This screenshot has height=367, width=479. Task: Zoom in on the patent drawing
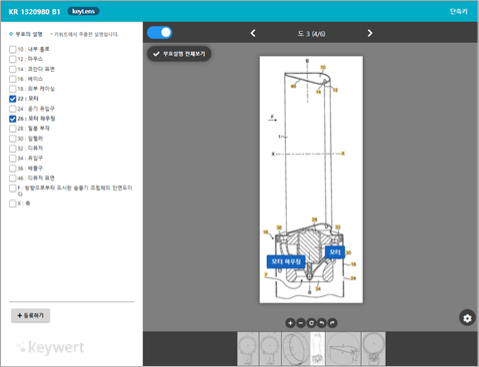pos(290,323)
